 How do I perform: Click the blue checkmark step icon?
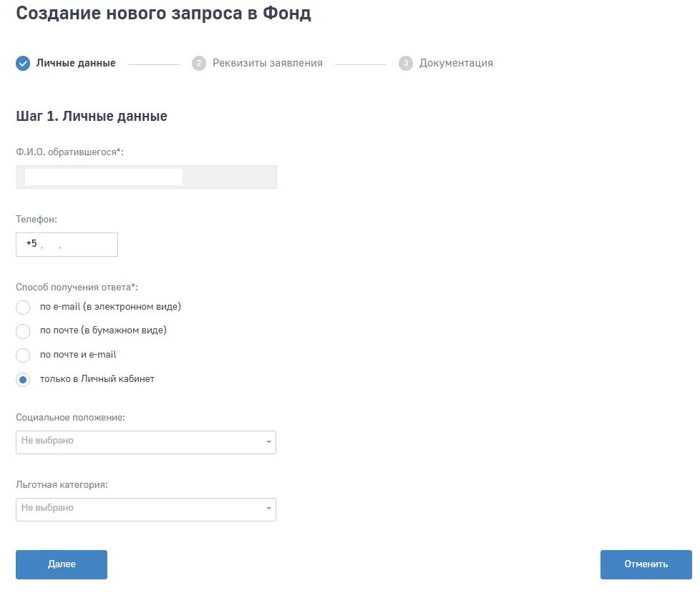(x=23, y=64)
